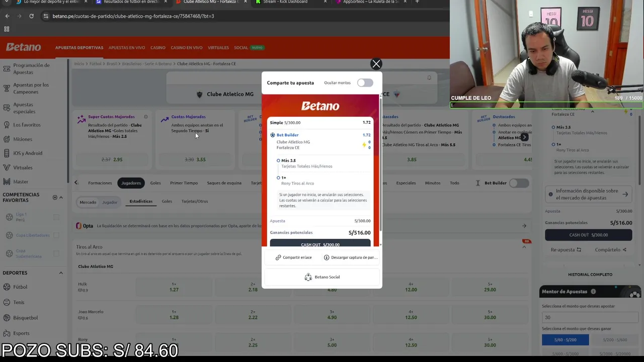The width and height of the screenshot is (644, 362).
Task: Open VIRTUALES header menu item
Action: tap(218, 48)
